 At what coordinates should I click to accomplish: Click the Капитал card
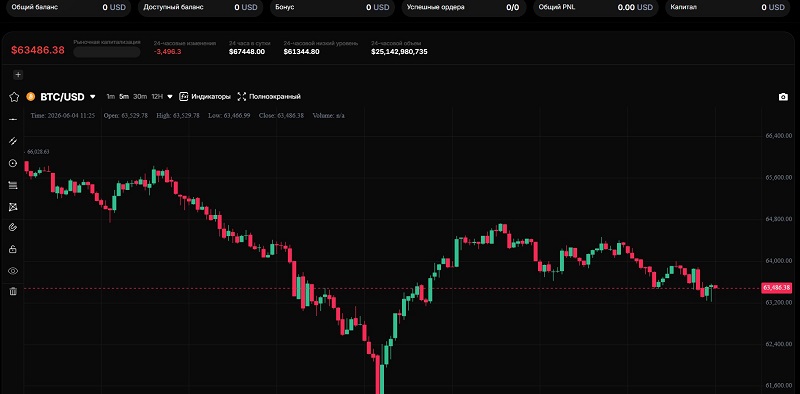click(728, 7)
